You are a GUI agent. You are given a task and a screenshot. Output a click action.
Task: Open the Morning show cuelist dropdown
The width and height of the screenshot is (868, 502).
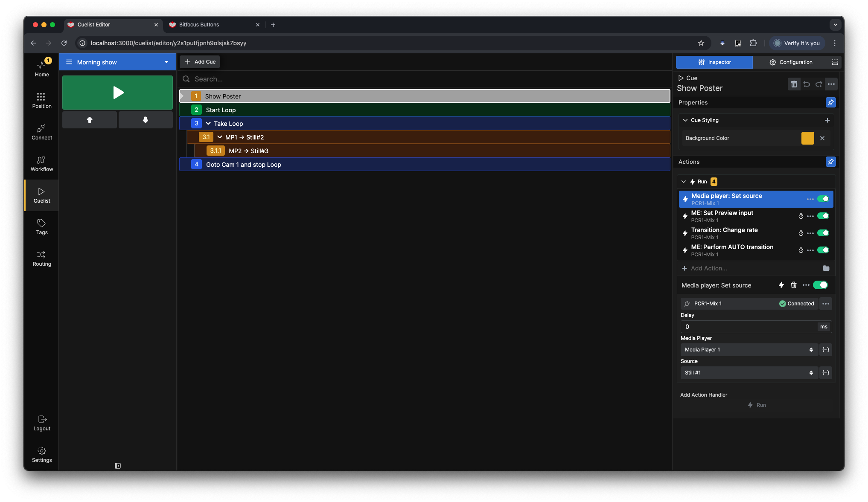tap(166, 62)
